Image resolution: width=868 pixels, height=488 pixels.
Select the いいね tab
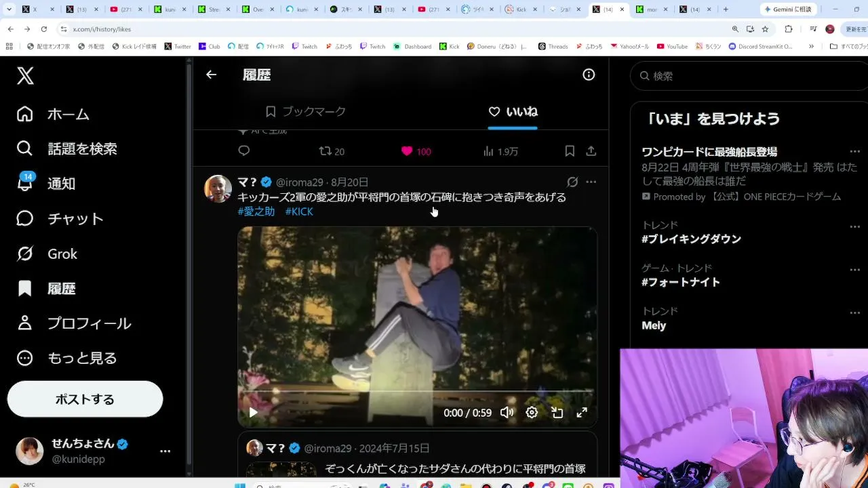513,112
